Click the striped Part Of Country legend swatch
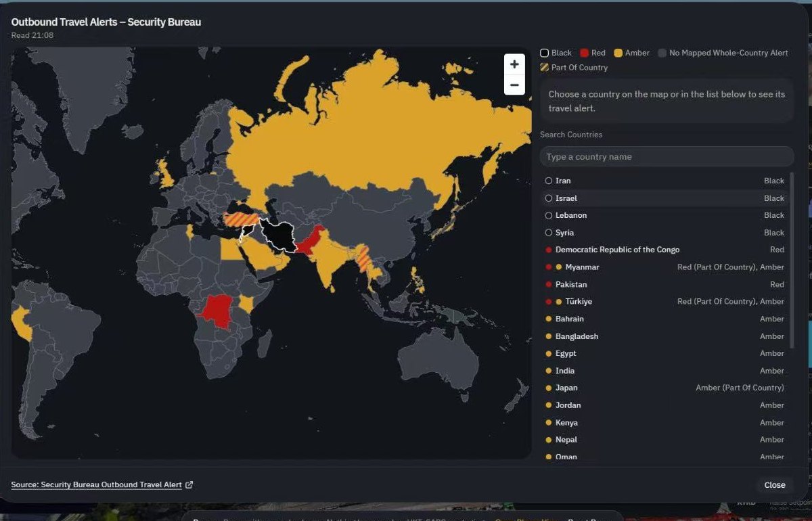 (x=544, y=68)
